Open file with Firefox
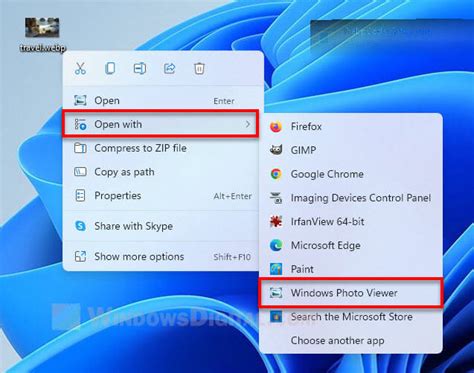The width and height of the screenshot is (474, 373). click(351, 127)
